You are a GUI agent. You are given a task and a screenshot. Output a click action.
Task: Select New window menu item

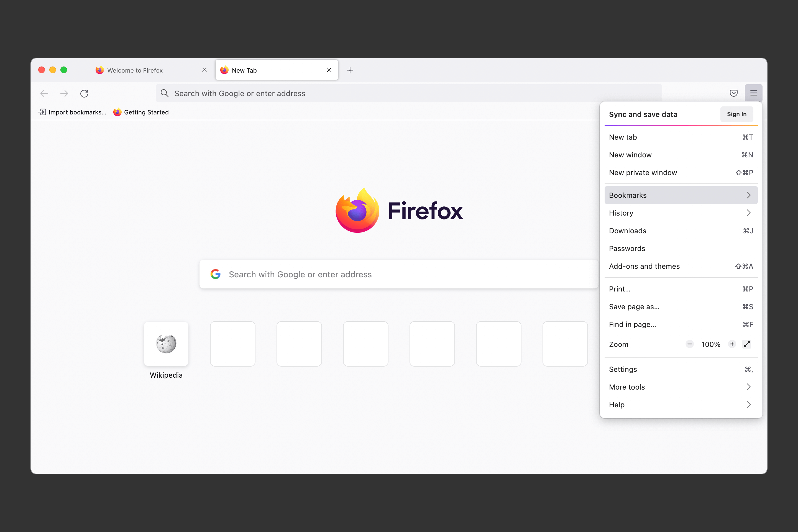[x=681, y=155]
